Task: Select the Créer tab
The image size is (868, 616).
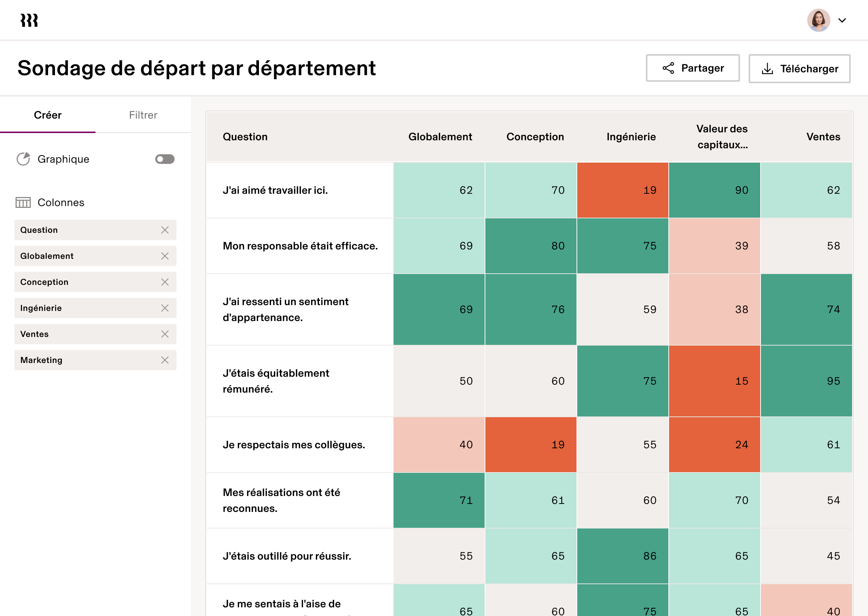Action: point(48,115)
